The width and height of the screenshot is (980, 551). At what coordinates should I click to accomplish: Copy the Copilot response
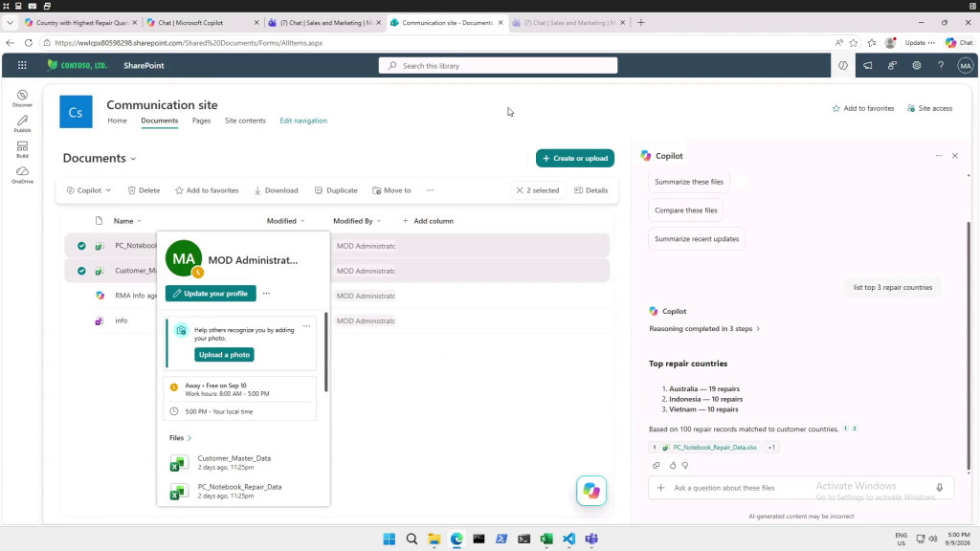point(657,466)
